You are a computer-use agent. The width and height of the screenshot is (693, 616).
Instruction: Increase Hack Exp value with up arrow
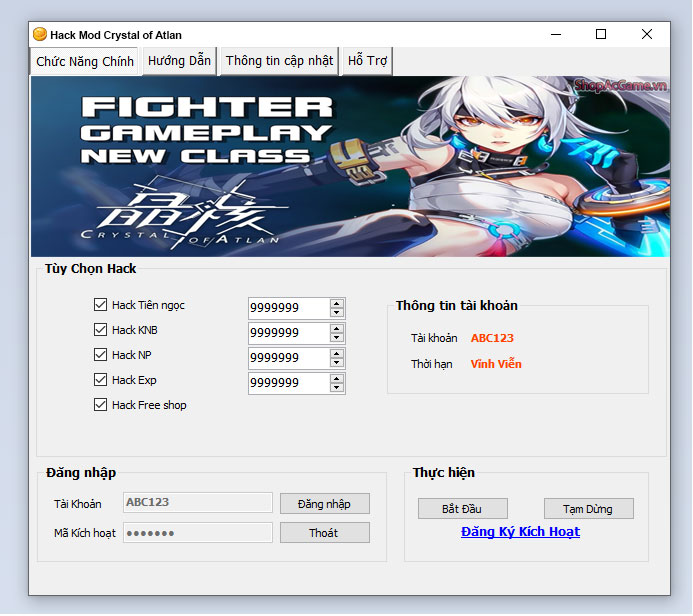click(337, 379)
